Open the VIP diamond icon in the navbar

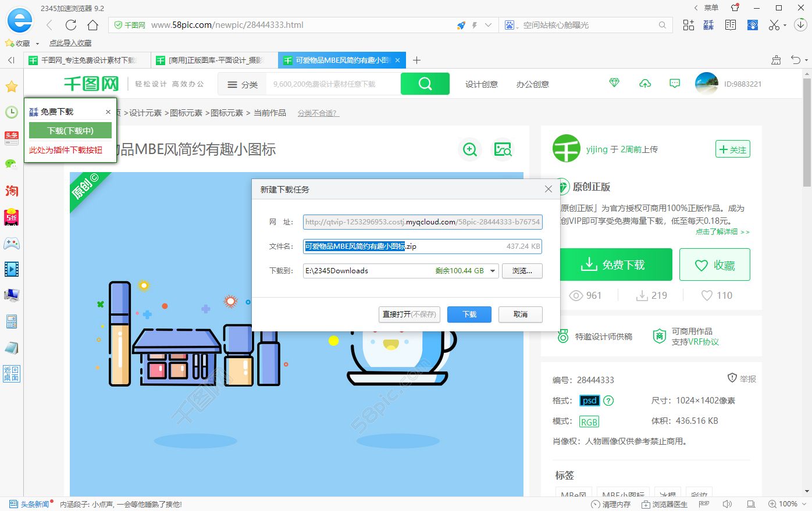(614, 83)
